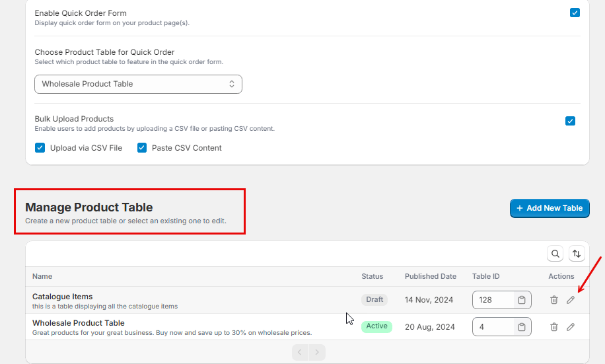The width and height of the screenshot is (605, 364).
Task: Toggle Upload via CSV File option
Action: pos(40,148)
